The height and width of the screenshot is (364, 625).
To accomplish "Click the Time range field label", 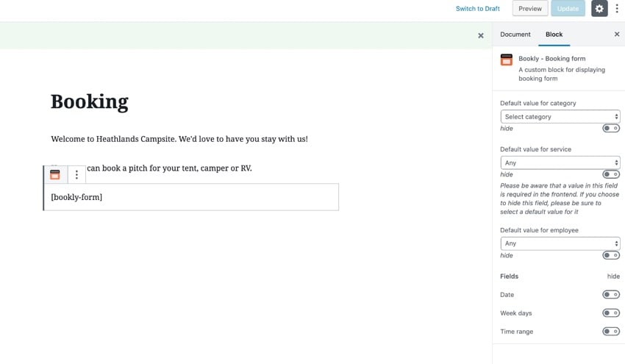I will 516,332.
